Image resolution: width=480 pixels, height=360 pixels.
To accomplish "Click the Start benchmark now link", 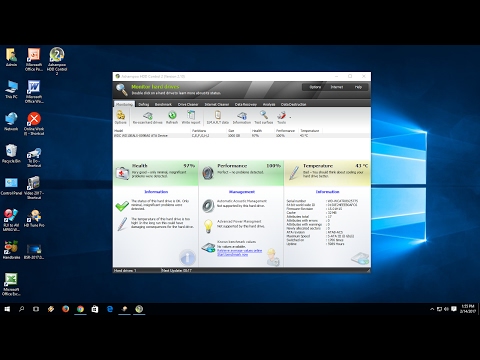I will coord(232,255).
